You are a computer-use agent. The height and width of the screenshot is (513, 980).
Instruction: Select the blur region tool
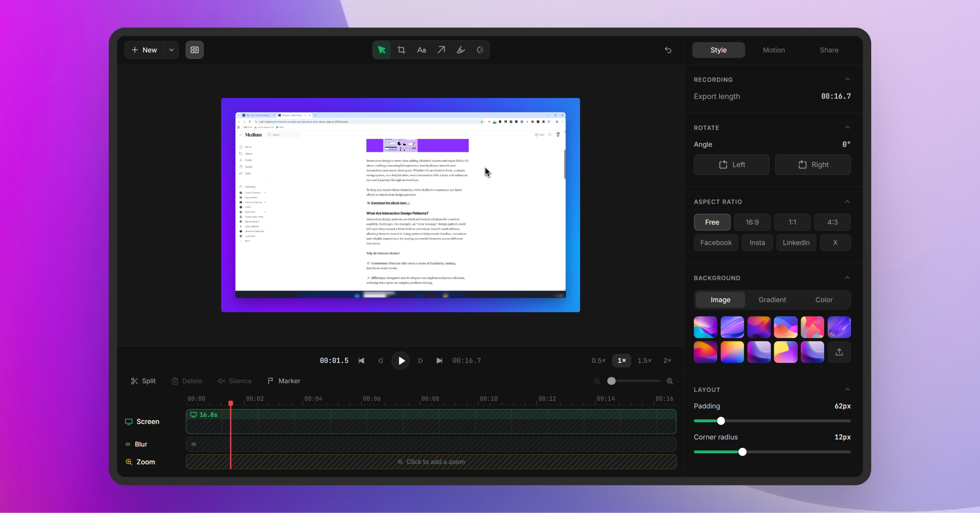[480, 50]
